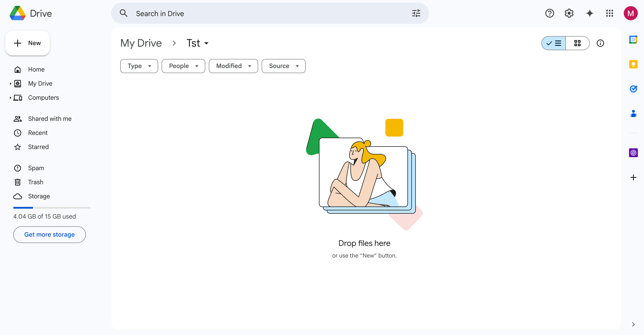Open Computers in sidebar

(x=44, y=98)
